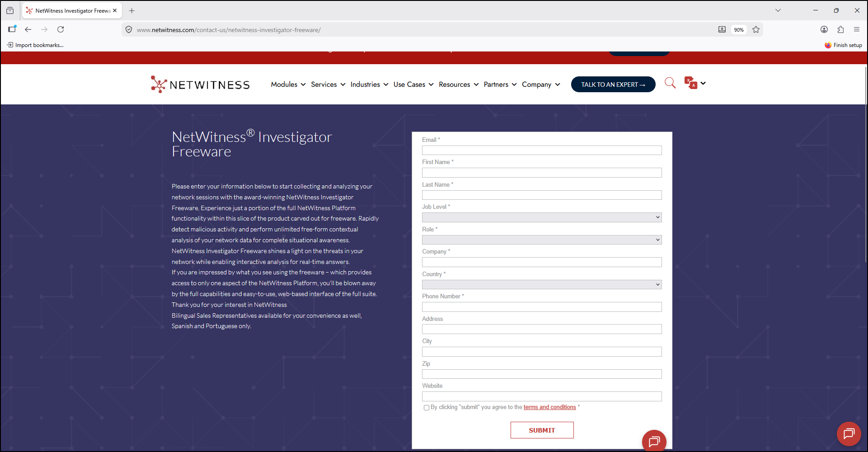The height and width of the screenshot is (452, 868).
Task: Close the NetWitness Investigator tab
Action: [x=115, y=10]
